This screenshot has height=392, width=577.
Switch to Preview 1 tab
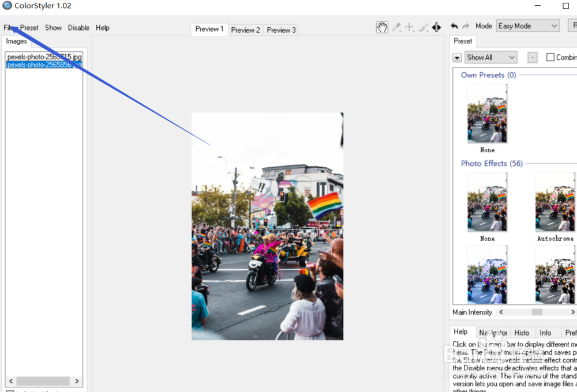click(x=209, y=29)
